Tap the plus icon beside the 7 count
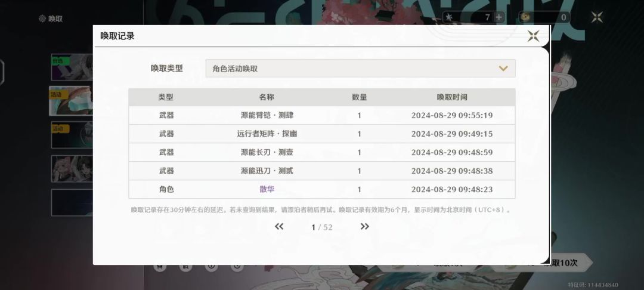This screenshot has width=644, height=290. coord(499,17)
